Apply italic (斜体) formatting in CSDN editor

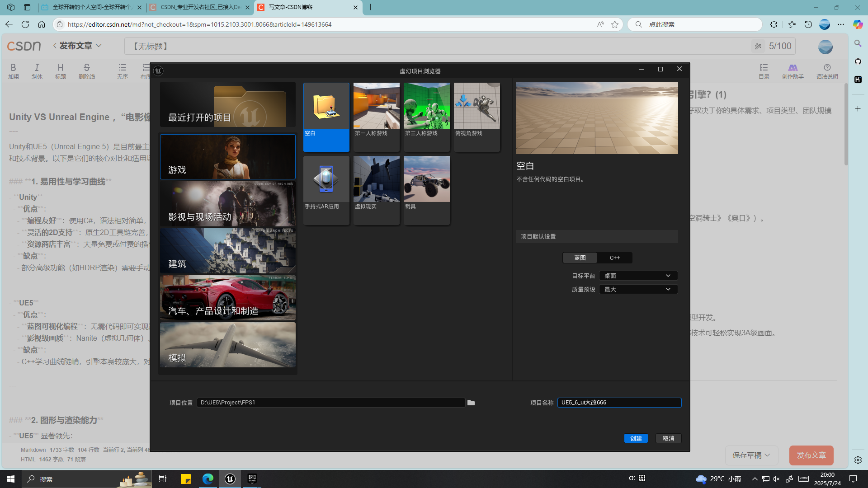[x=37, y=71]
